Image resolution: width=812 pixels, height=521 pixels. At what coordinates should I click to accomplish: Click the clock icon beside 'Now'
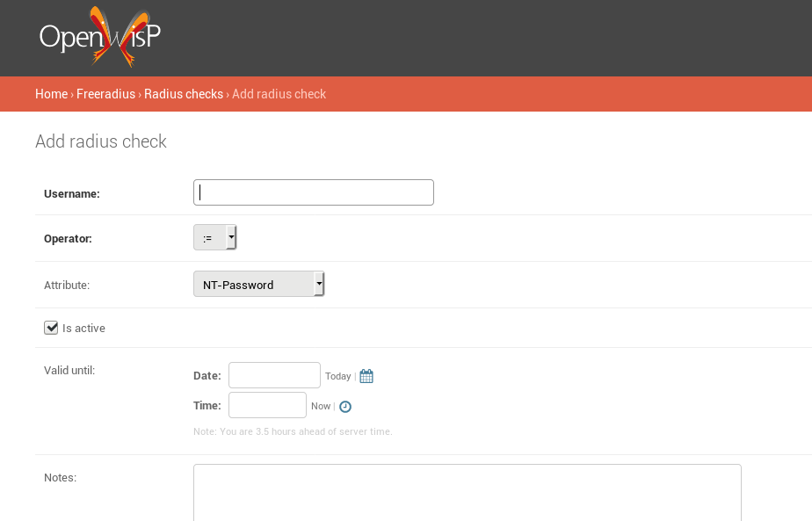[x=344, y=406]
